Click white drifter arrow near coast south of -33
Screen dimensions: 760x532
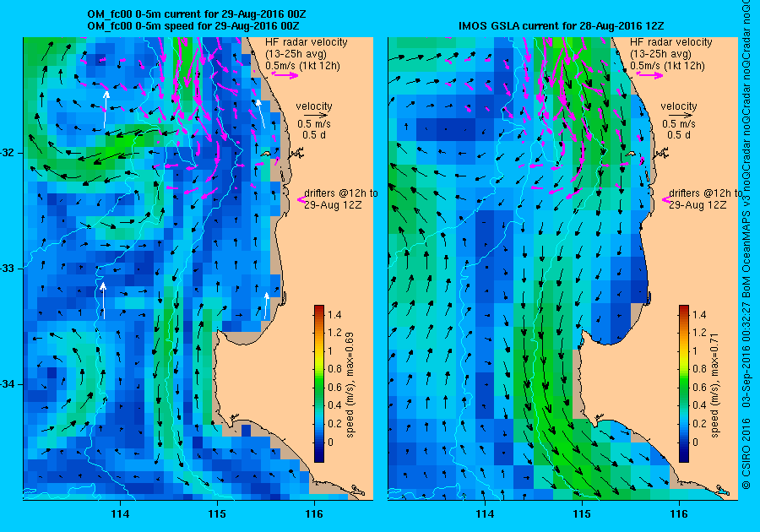(x=266, y=306)
